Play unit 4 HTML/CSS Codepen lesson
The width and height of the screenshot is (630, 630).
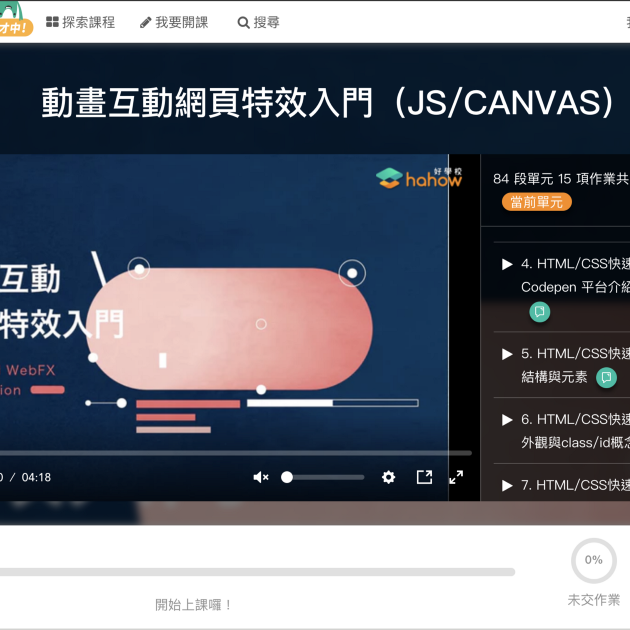click(507, 264)
